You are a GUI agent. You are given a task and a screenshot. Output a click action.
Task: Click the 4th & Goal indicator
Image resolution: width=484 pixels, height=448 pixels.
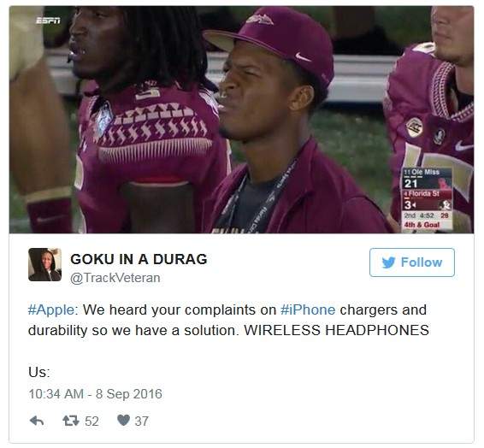click(x=422, y=225)
